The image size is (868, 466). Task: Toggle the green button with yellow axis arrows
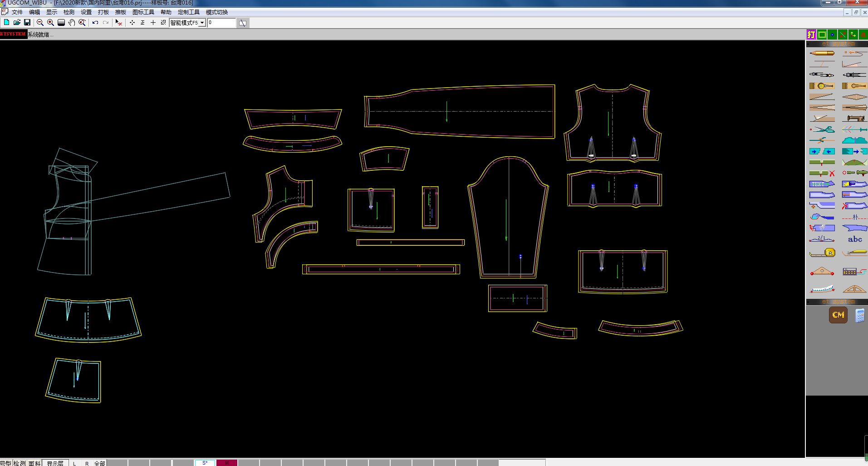click(853, 35)
